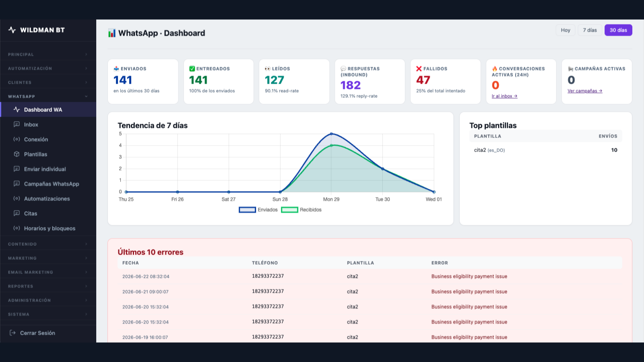
Task: Click the Enviados card icon
Action: pyautogui.click(x=116, y=68)
